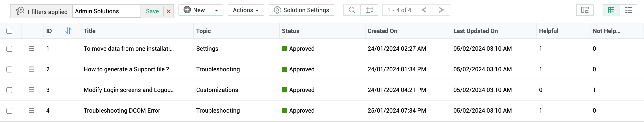The image size is (644, 122).
Task: Open the column chooser settings icon
Action: pyautogui.click(x=584, y=10)
